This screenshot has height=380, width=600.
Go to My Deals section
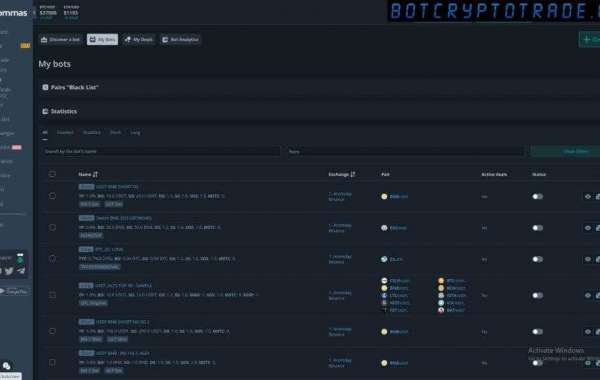click(139, 39)
